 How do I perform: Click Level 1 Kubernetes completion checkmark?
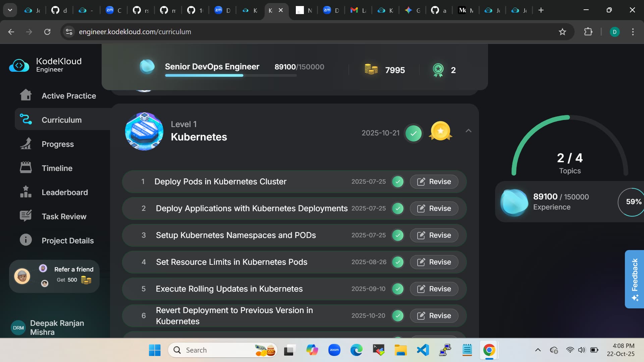(x=414, y=133)
